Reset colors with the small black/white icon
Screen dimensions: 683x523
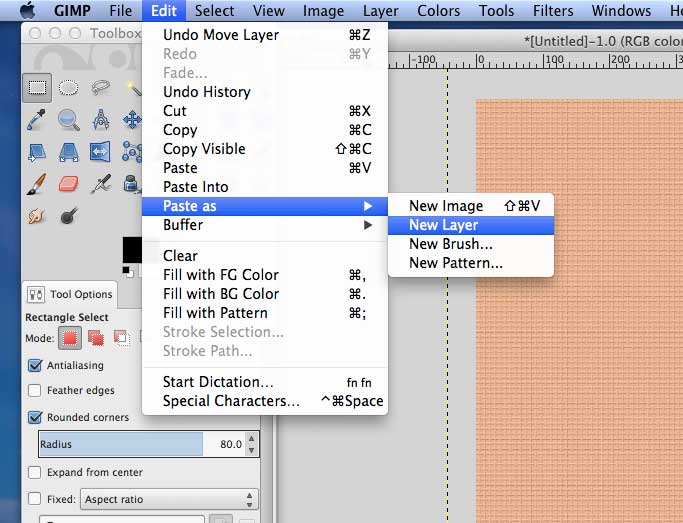pos(128,272)
